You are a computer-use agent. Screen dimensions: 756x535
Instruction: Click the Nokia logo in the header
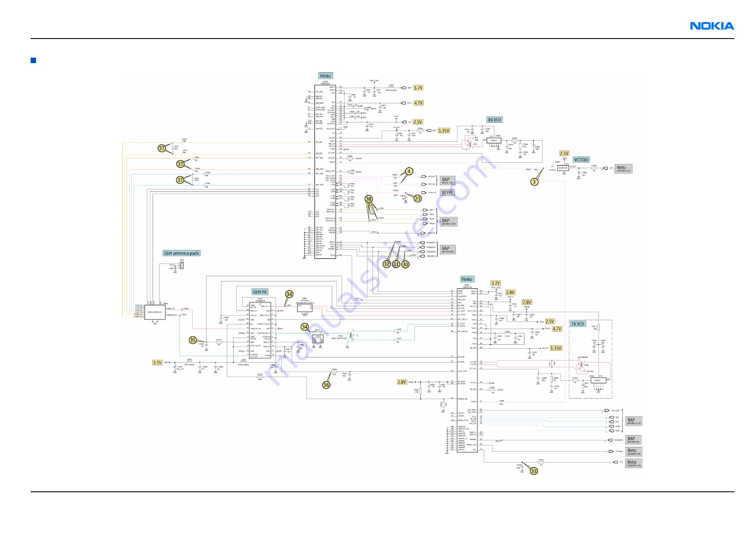[x=712, y=26]
